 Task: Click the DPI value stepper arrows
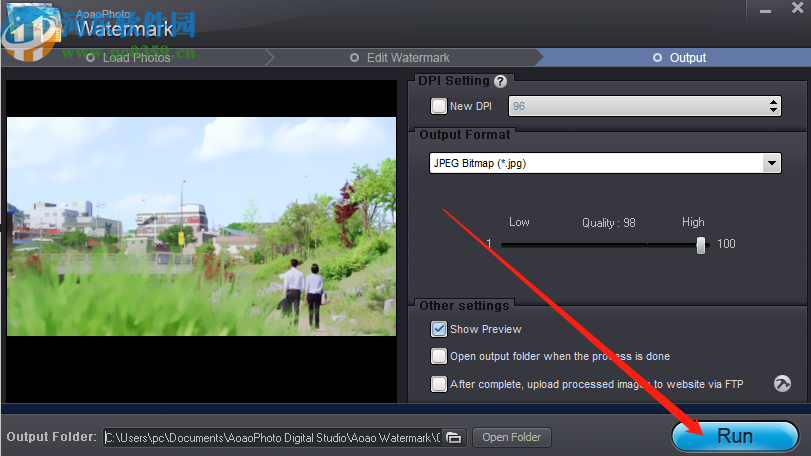pyautogui.click(x=773, y=106)
